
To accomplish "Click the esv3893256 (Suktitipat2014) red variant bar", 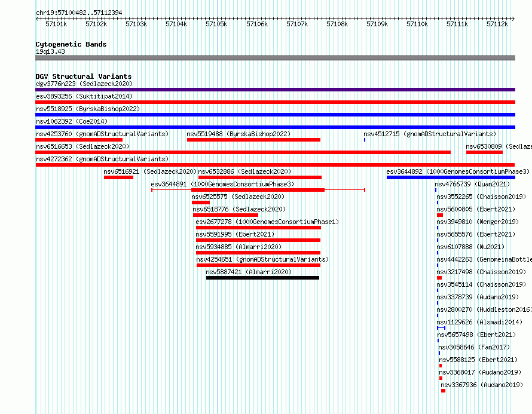I will (275, 102).
